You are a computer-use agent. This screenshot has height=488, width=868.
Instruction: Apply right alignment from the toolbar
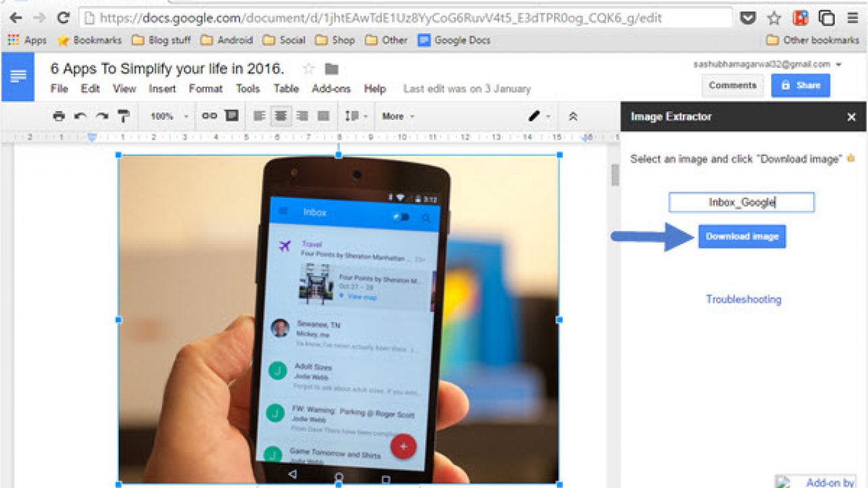302,116
